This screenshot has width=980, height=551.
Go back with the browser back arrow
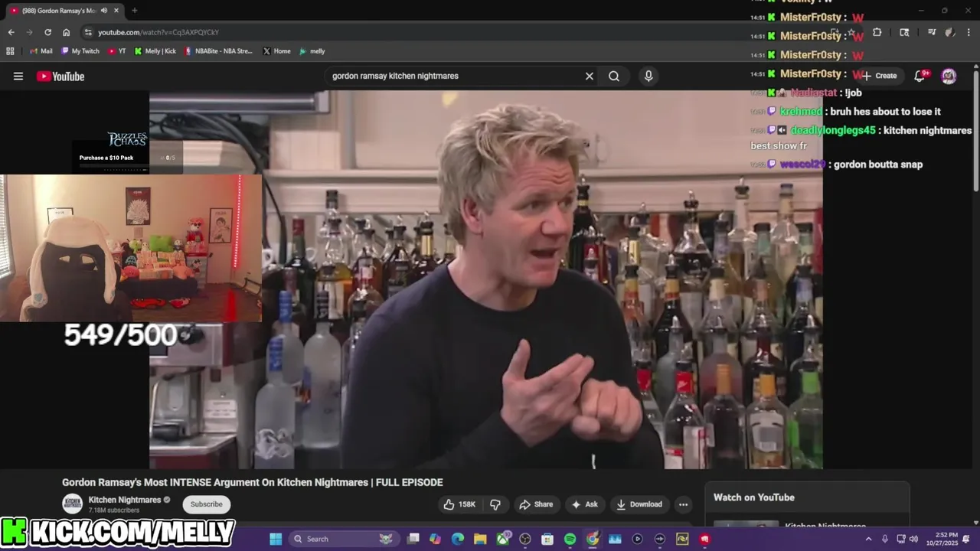[11, 32]
